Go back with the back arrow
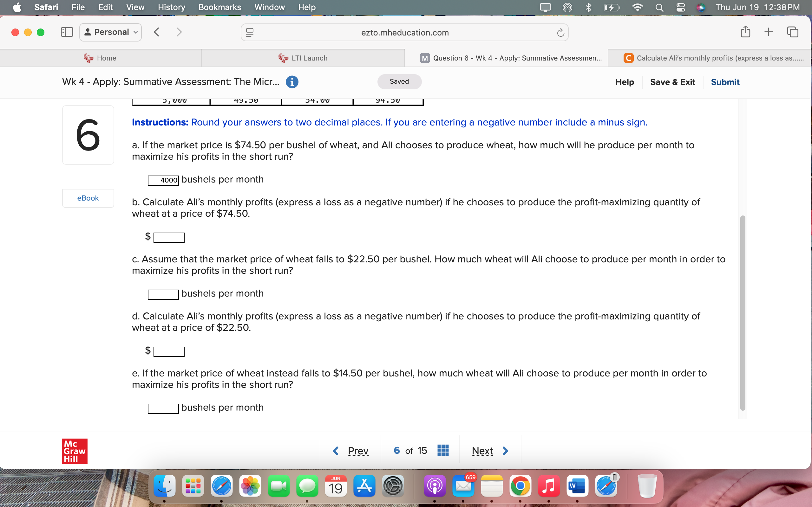812x507 pixels. pyautogui.click(x=157, y=32)
